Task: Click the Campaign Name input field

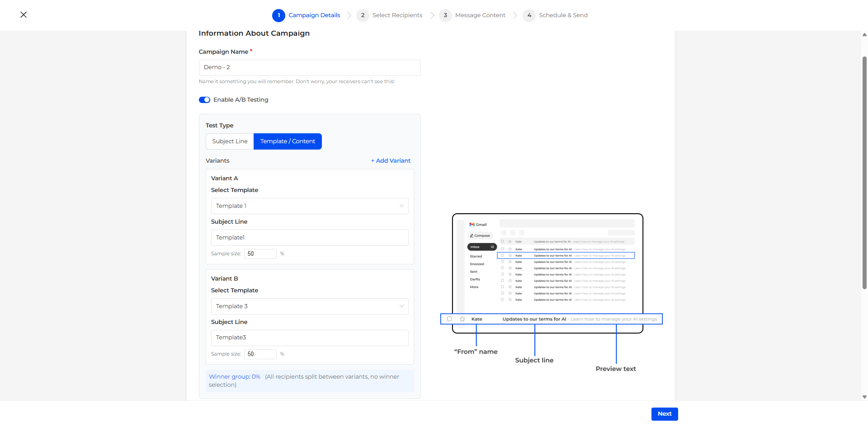Action: pos(309,68)
